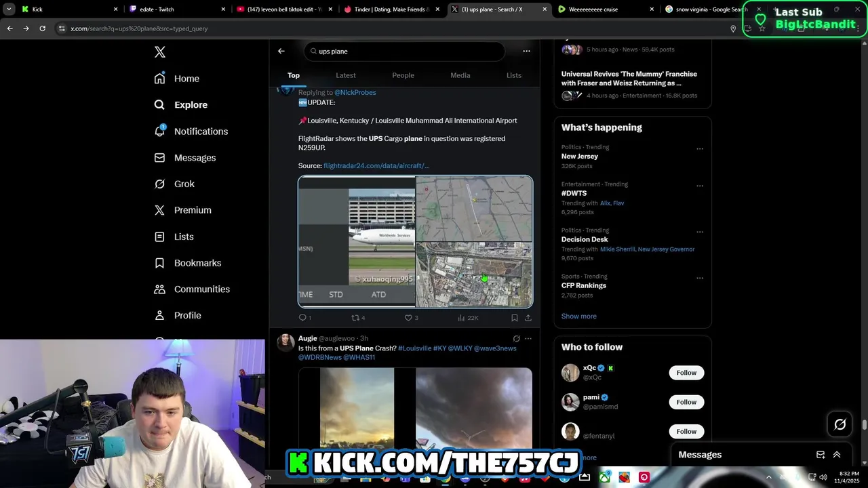This screenshot has height=488, width=868.
Task: Open the New Jersey trending topic
Action: pyautogui.click(x=580, y=157)
